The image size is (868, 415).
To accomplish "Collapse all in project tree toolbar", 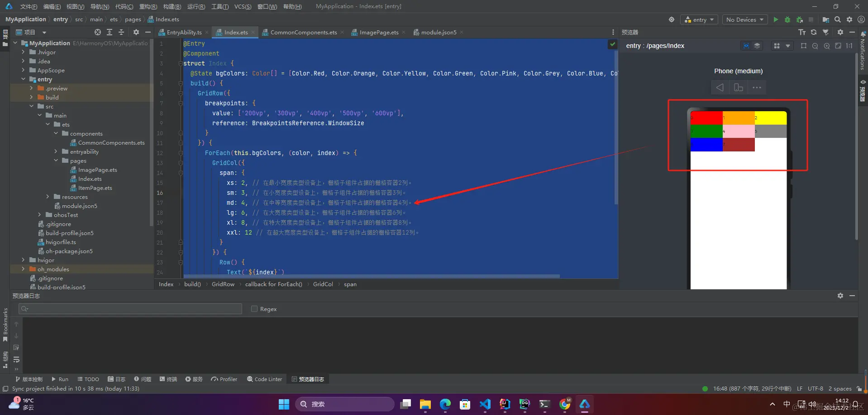I will click(121, 32).
